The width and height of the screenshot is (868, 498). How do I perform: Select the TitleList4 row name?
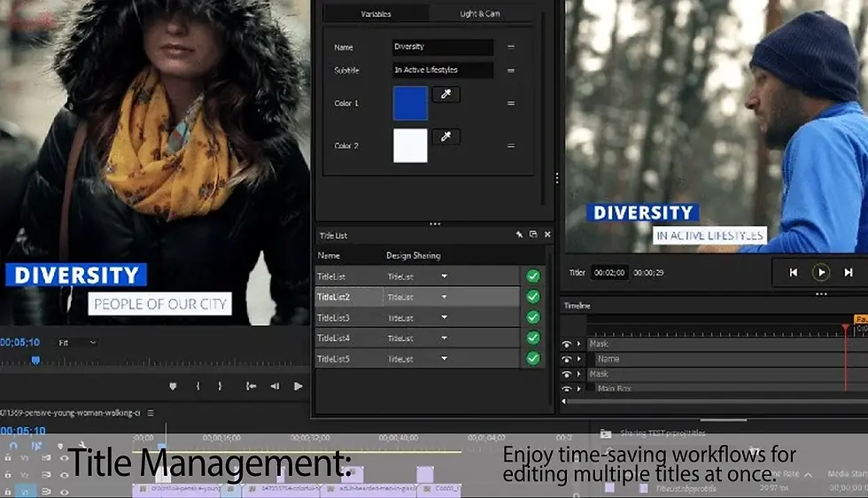333,338
